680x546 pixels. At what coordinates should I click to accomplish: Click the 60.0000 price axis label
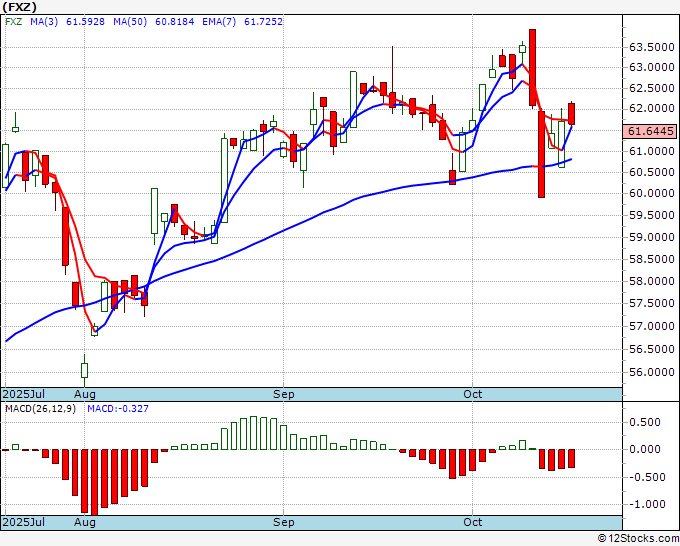coord(652,193)
